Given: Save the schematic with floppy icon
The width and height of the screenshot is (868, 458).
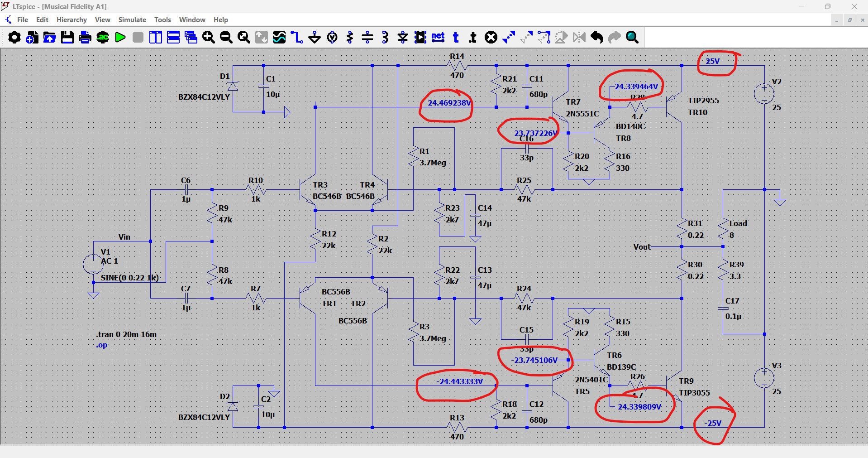Looking at the screenshot, I should pyautogui.click(x=67, y=37).
